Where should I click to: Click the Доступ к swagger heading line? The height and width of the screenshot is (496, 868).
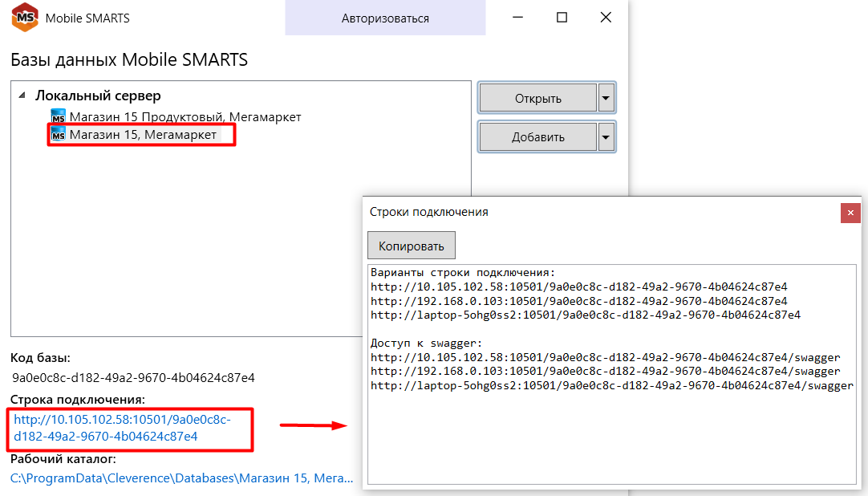426,344
